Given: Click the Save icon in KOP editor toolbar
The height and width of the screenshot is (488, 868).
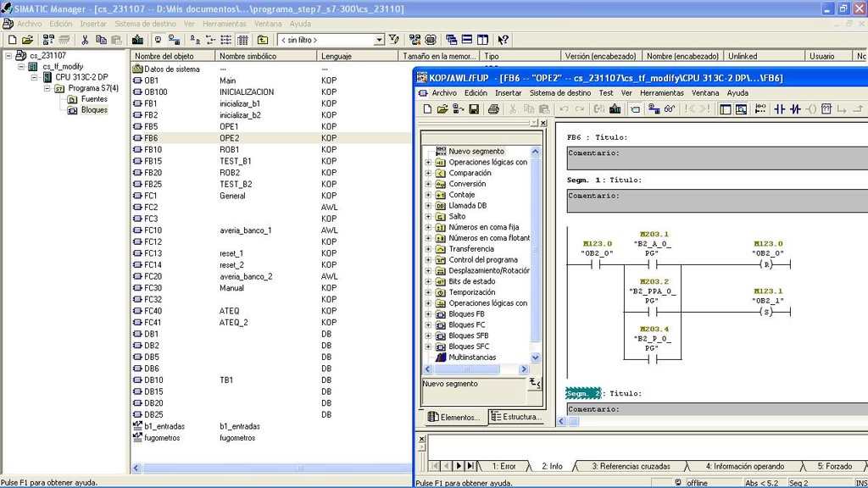Looking at the screenshot, I should pyautogui.click(x=474, y=109).
